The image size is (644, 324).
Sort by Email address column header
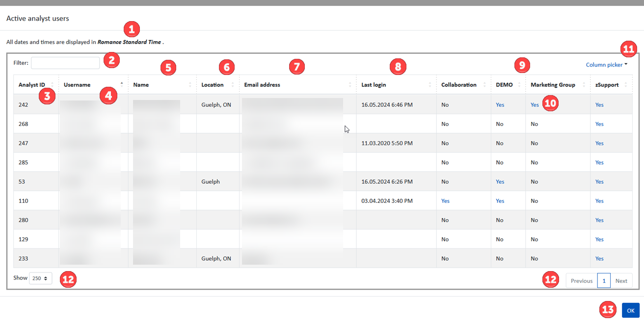[x=298, y=85]
